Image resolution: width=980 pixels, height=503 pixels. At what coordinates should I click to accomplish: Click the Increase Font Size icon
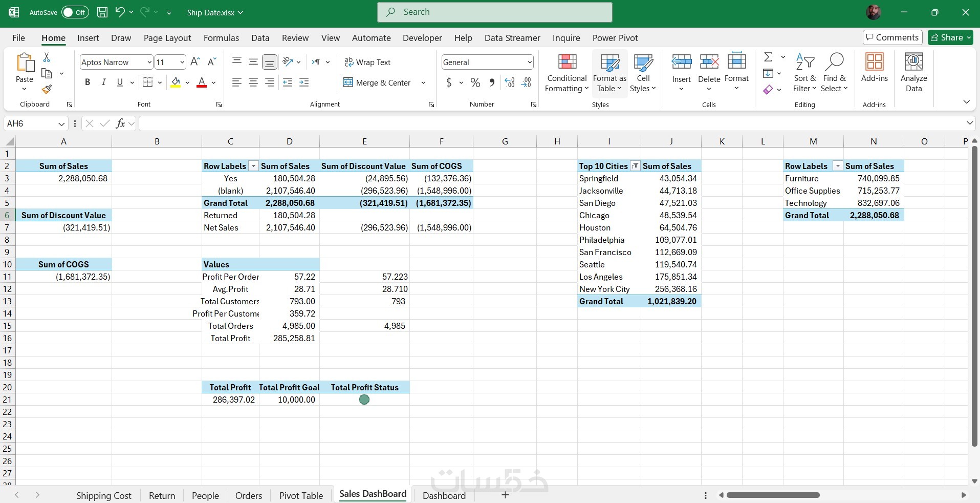[195, 62]
